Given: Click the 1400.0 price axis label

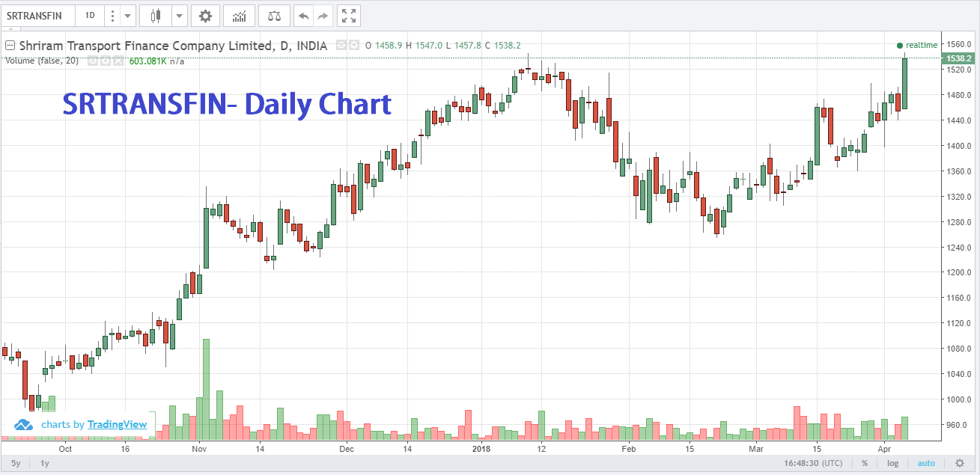Looking at the screenshot, I should pos(959,146).
